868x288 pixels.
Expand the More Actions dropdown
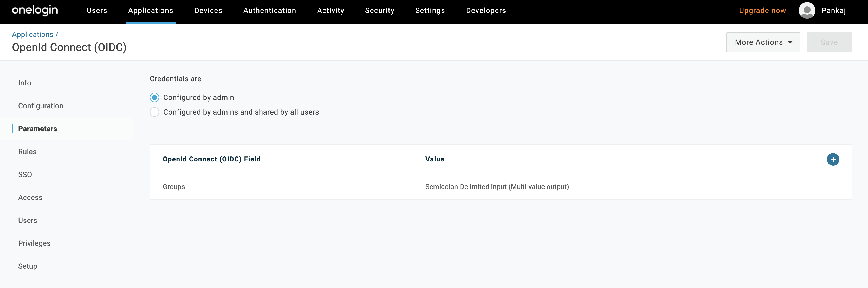763,42
